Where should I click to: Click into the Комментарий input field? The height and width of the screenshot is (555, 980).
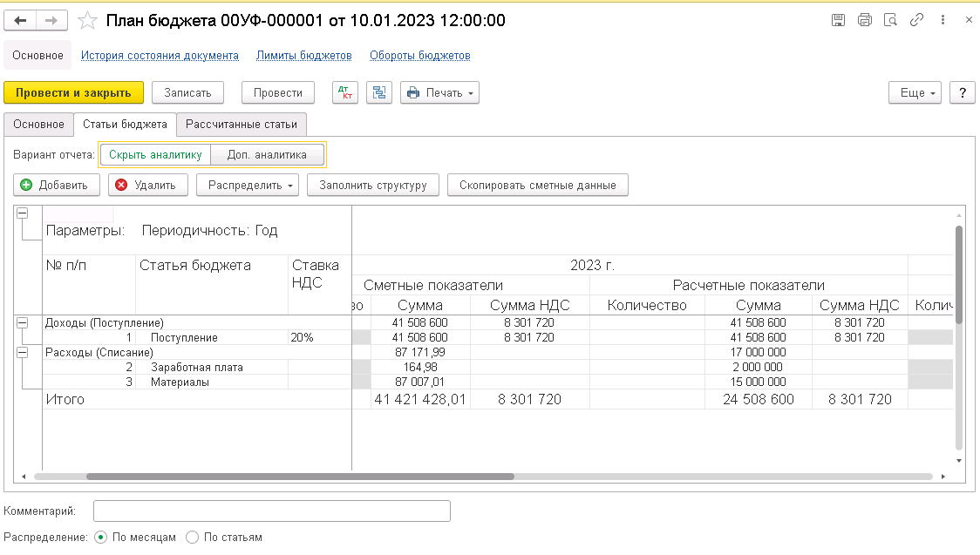[272, 511]
